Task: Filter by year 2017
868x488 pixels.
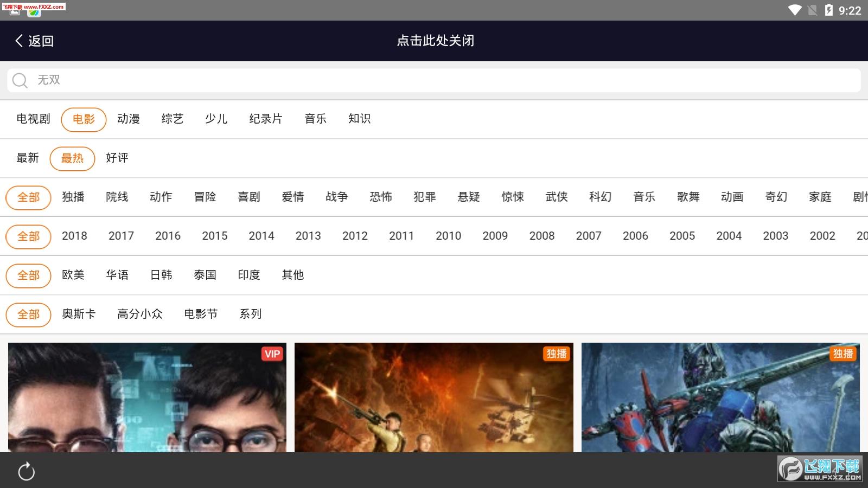Action: (x=121, y=236)
